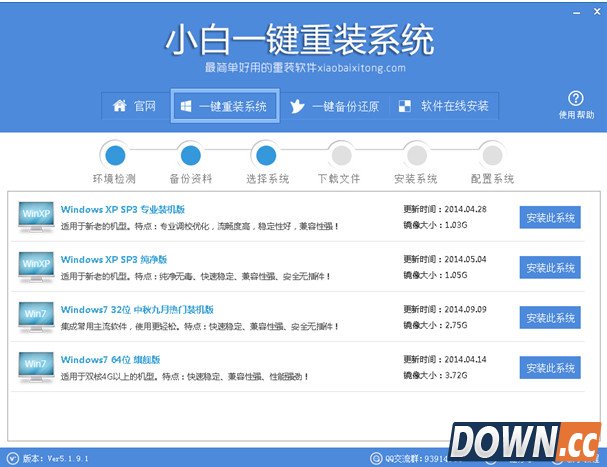Viewport: 607px width, 467px height.
Task: Install Windows7 32位 中秋九月热门装机版
Action: pyautogui.click(x=549, y=318)
